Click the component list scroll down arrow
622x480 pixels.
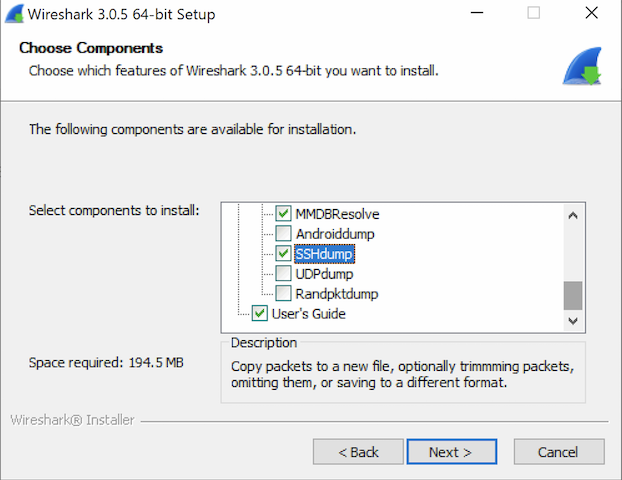pos(573,321)
